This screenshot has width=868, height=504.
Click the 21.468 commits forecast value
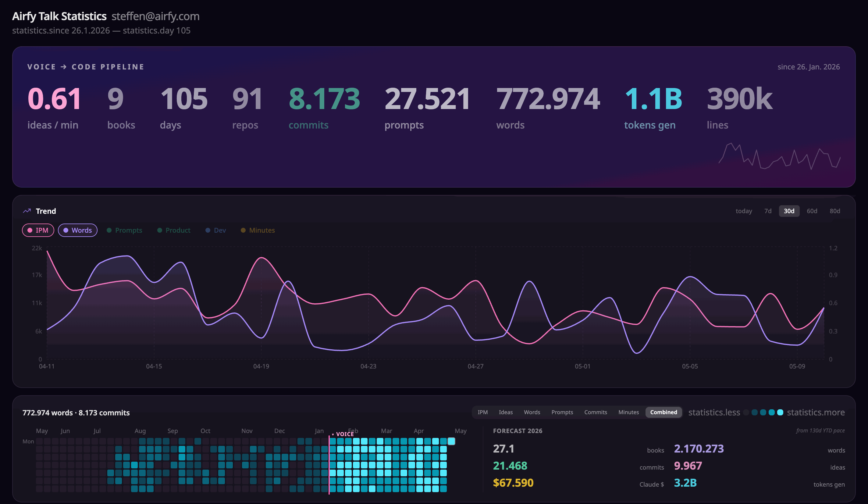510,466
